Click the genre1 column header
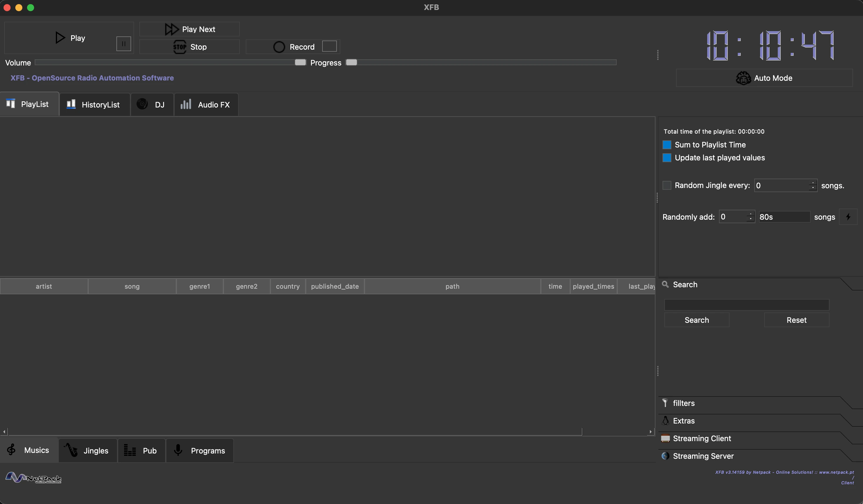This screenshot has width=863, height=504. [x=200, y=286]
